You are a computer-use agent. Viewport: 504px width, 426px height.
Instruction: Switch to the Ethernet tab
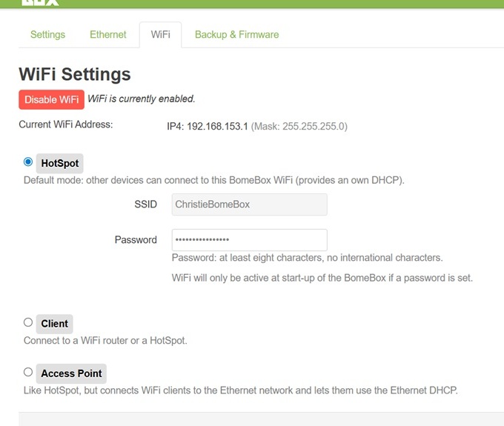point(107,34)
